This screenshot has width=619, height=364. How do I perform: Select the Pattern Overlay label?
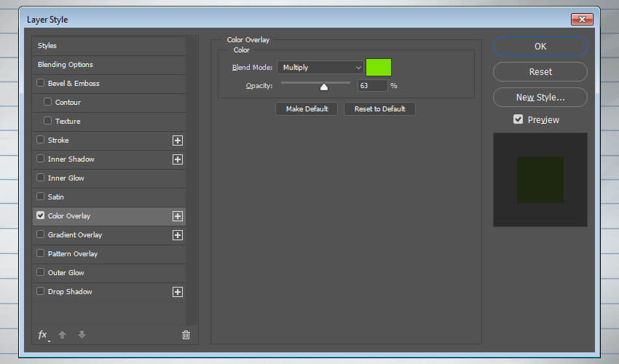[x=73, y=254]
